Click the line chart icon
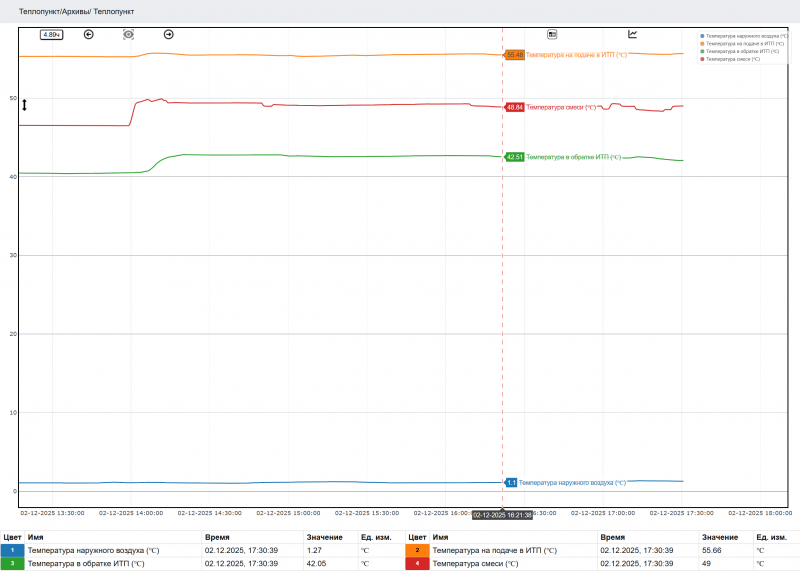Screen dimensions: 800x571 [632, 34]
